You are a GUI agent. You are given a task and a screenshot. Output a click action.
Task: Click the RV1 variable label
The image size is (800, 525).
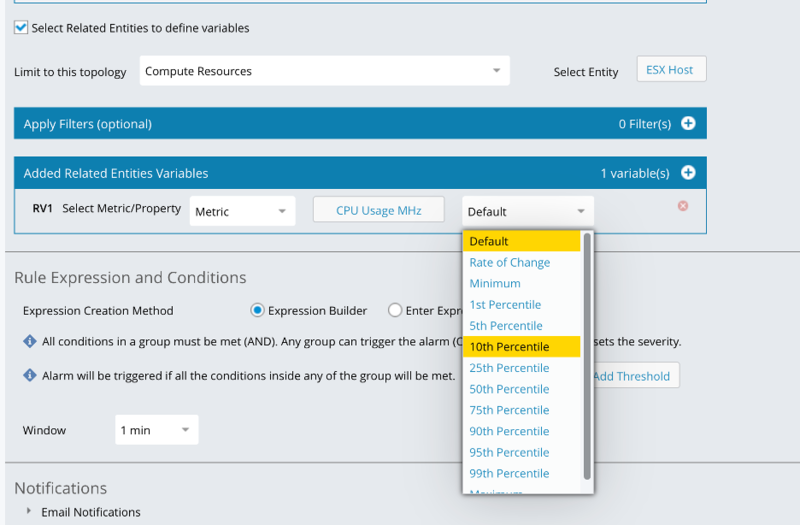point(42,208)
